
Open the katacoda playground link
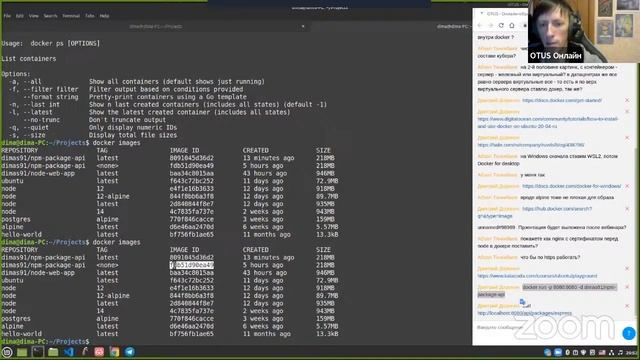coord(537,276)
